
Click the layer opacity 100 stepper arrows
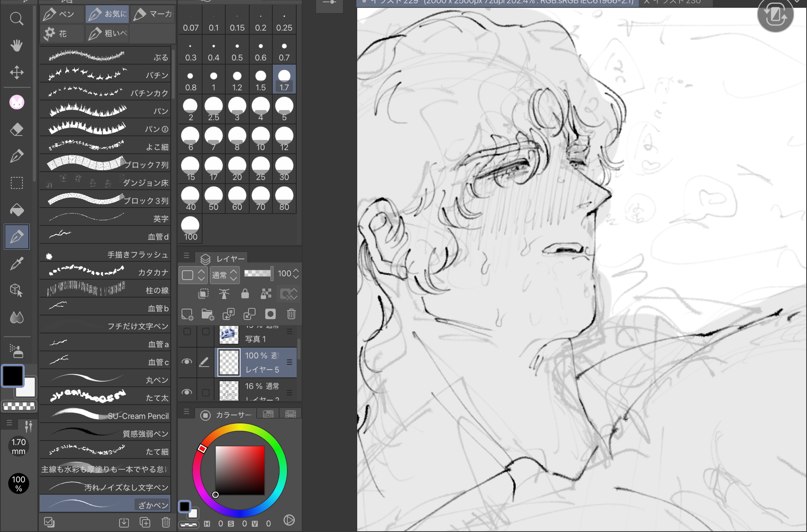coord(296,273)
